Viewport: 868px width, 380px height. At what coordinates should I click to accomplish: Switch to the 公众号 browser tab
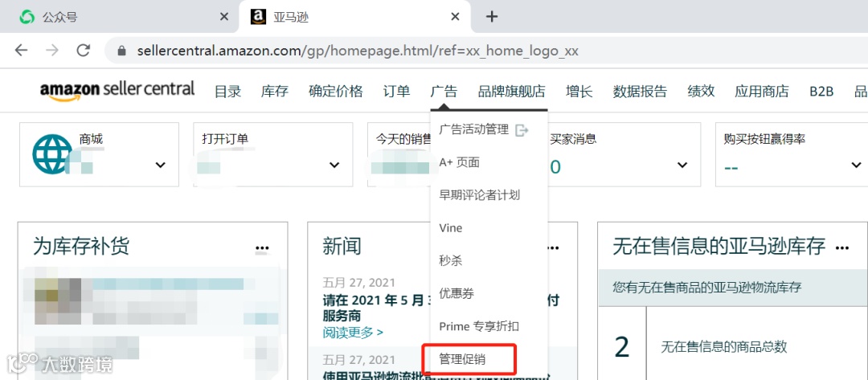(118, 17)
